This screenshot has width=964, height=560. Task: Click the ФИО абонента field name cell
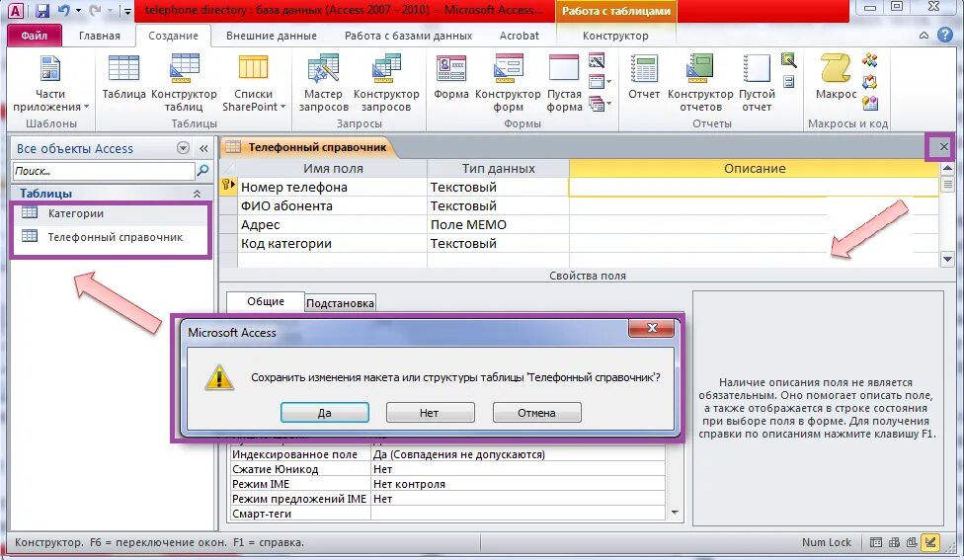tap(332, 206)
